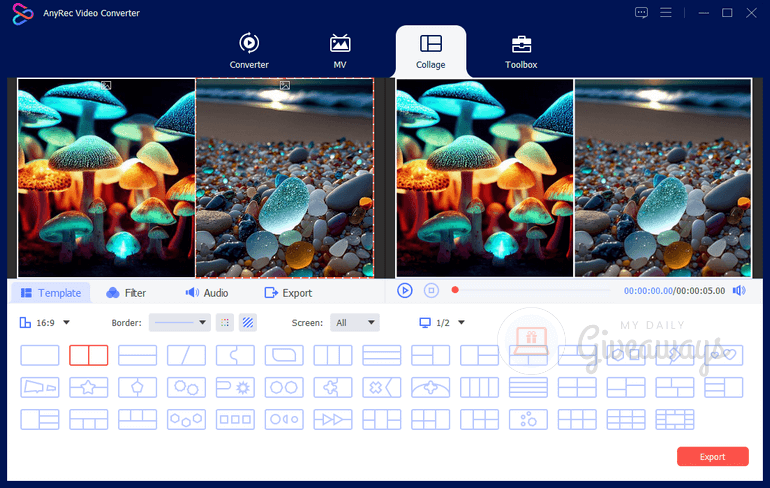The width and height of the screenshot is (770, 488).
Task: Select the single-screen template layout
Action: (x=40, y=355)
